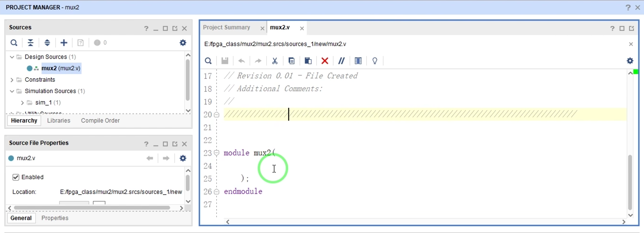Paste clipboard into editor
644x233 pixels.
pos(308,61)
